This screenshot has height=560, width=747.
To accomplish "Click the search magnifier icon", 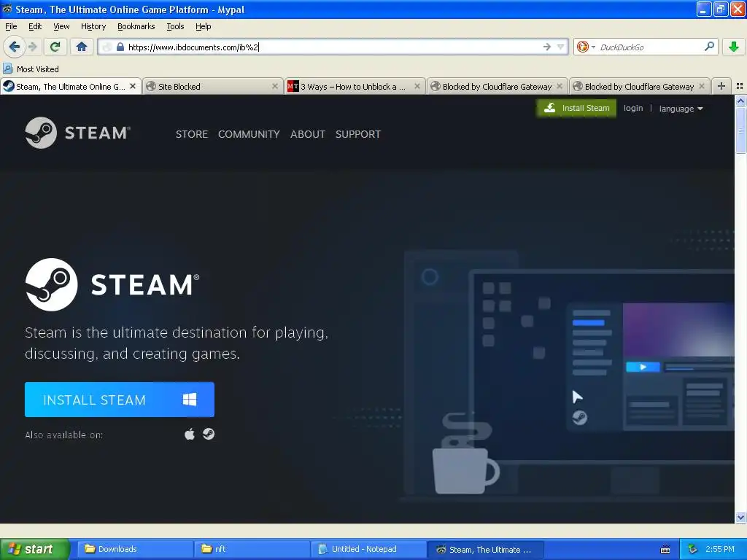I will coord(709,47).
